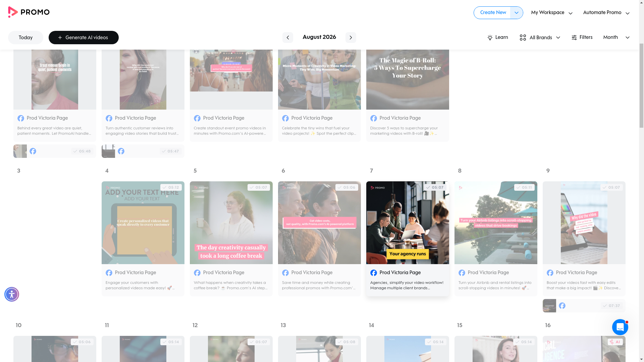644x362 pixels.
Task: Open small thumbnail of 07:37 post
Action: [x=549, y=306]
